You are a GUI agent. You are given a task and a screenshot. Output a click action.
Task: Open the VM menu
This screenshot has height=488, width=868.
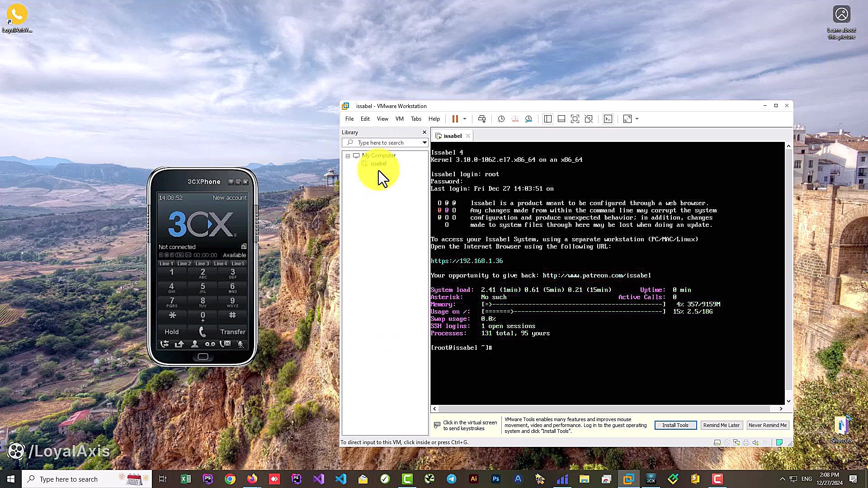tap(400, 119)
